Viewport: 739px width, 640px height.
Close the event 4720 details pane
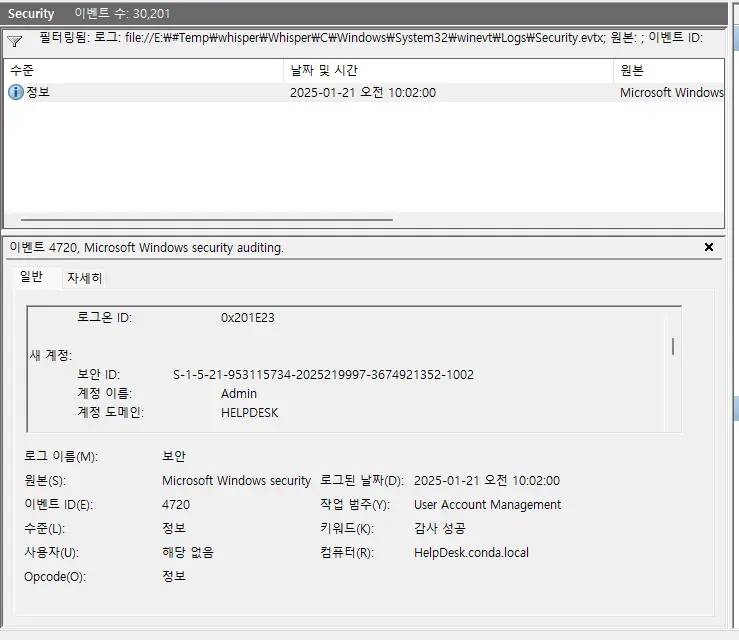[709, 247]
